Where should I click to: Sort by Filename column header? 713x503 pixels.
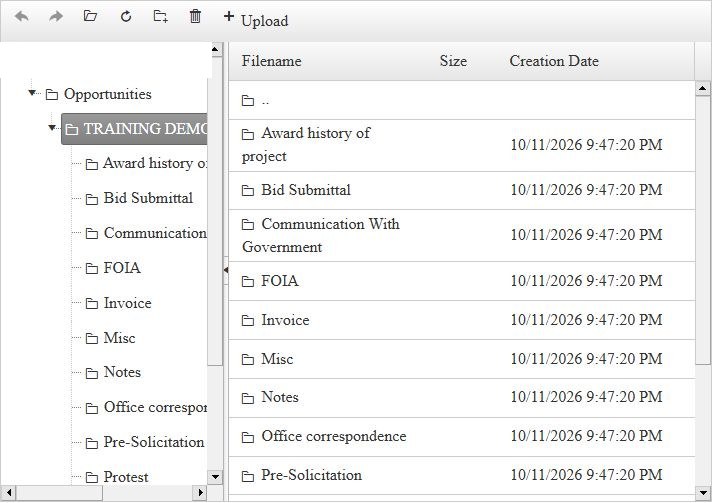[x=271, y=61]
